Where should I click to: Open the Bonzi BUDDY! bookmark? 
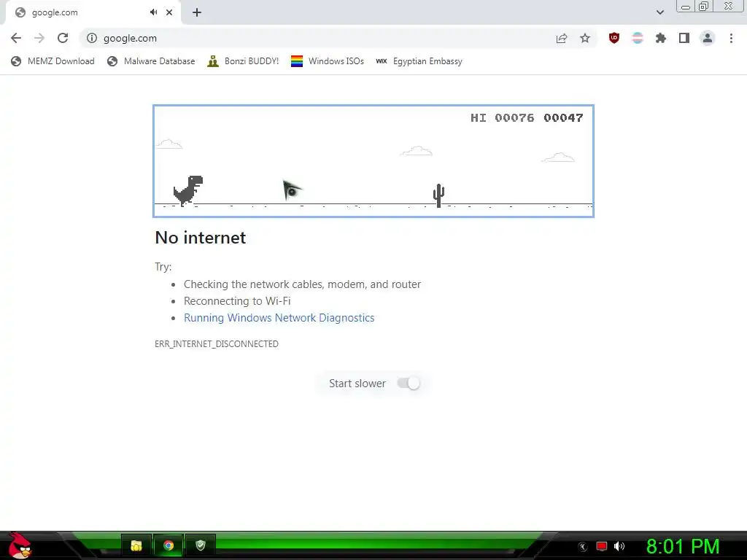click(x=243, y=61)
